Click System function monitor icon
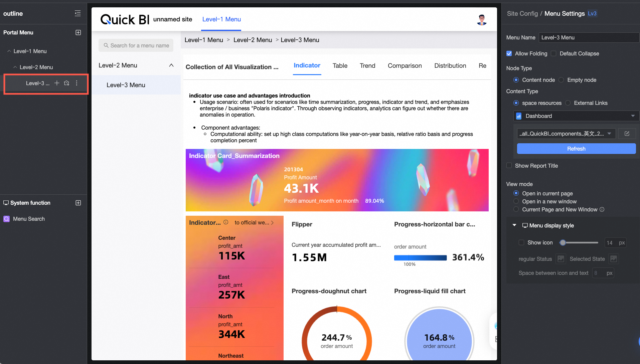This screenshot has height=364, width=640. click(6, 203)
